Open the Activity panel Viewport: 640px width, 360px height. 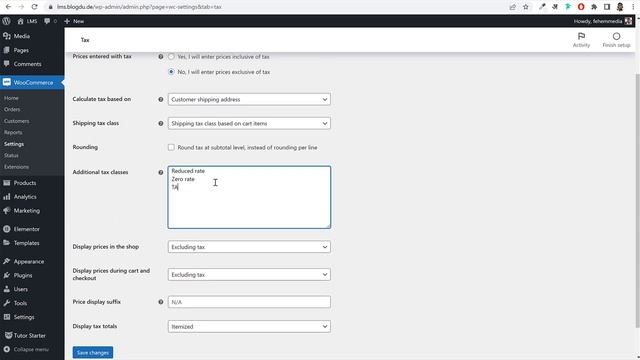coord(581,40)
